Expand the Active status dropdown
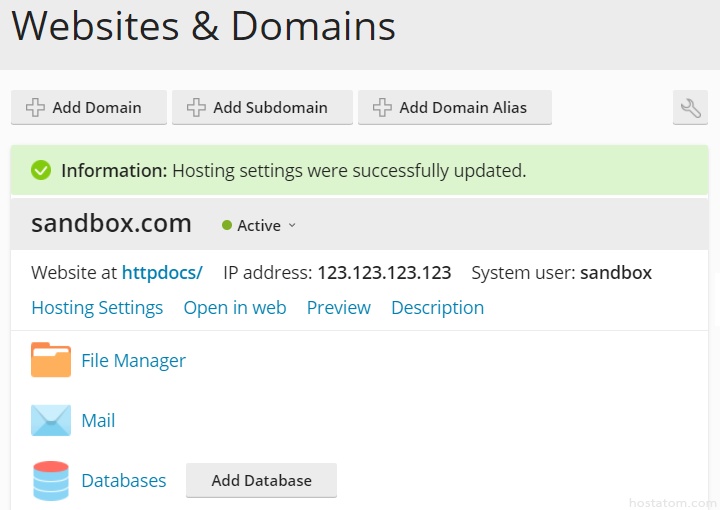The image size is (720, 510). [260, 226]
